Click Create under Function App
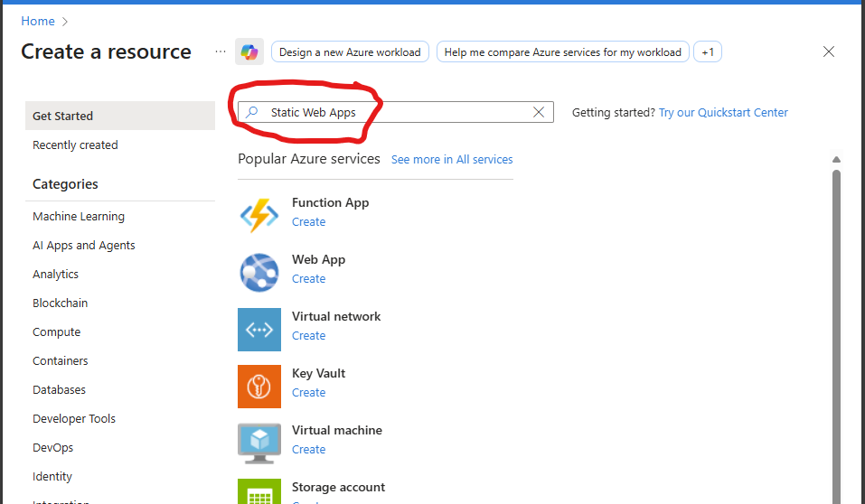 click(308, 222)
